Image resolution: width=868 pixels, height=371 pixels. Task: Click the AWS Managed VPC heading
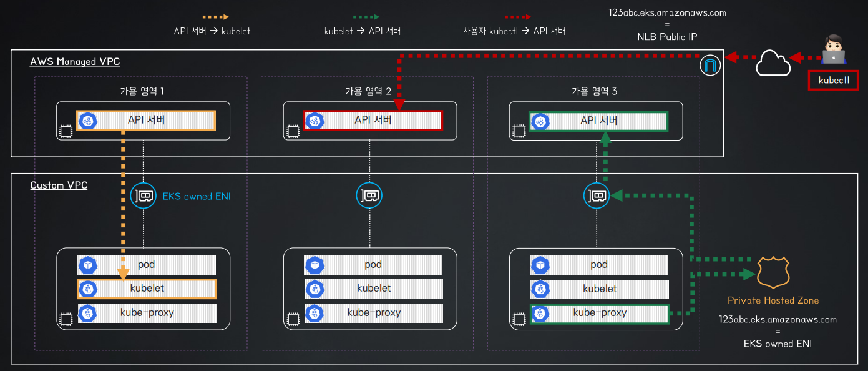pyautogui.click(x=75, y=62)
